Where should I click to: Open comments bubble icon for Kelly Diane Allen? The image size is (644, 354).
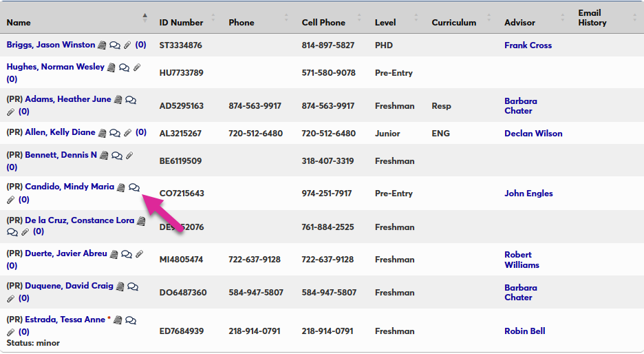(114, 133)
